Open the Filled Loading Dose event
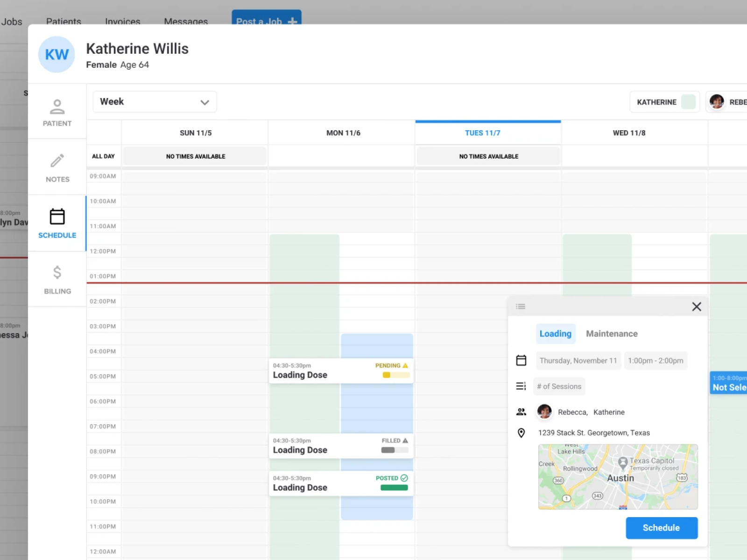747x560 pixels. pyautogui.click(x=341, y=446)
